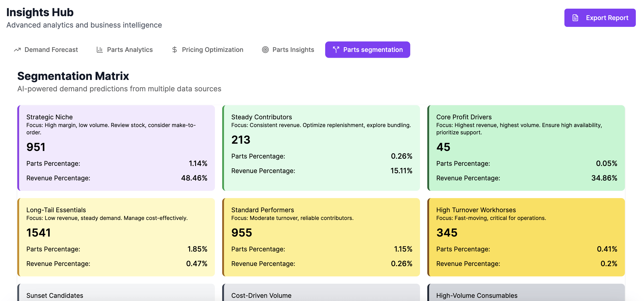Viewport: 644px width, 301px height.
Task: Click the 1.15% parts value in Standard Performers
Action: pyautogui.click(x=403, y=249)
